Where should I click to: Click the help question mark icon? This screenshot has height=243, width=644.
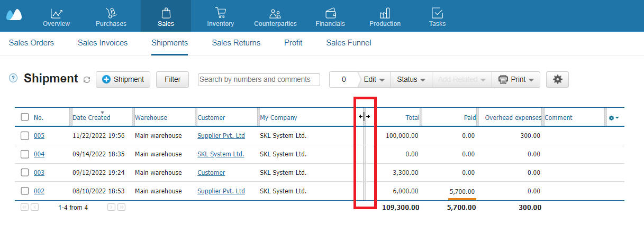(14, 79)
